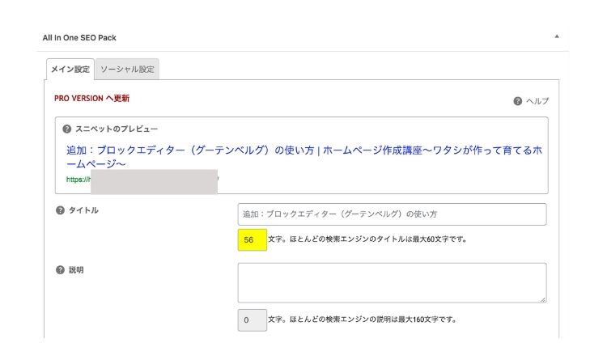Focus the 説明 textarea

393,283
